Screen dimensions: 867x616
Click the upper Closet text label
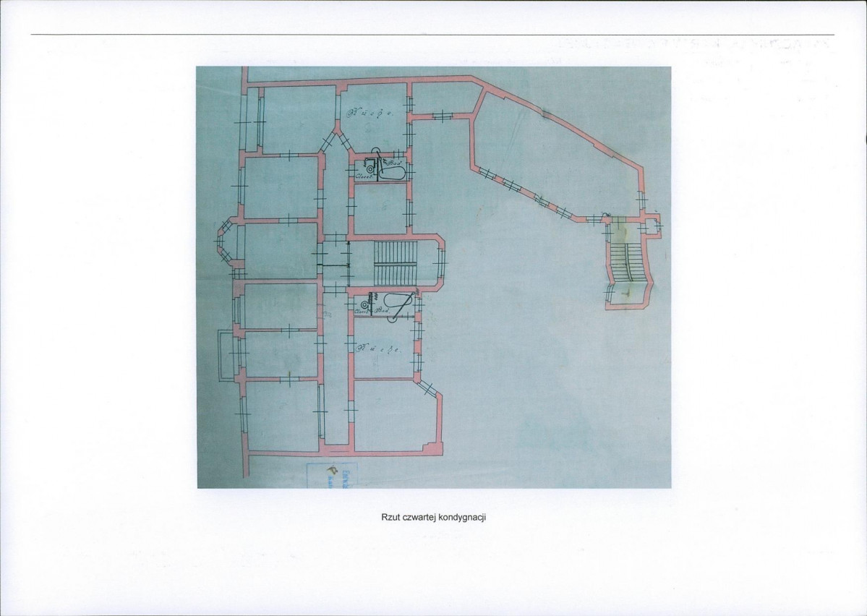pyautogui.click(x=363, y=177)
